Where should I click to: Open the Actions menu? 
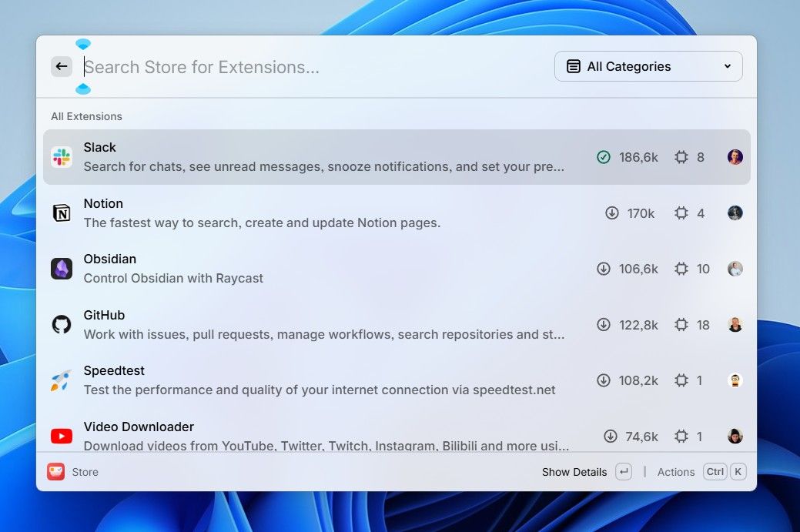point(675,471)
